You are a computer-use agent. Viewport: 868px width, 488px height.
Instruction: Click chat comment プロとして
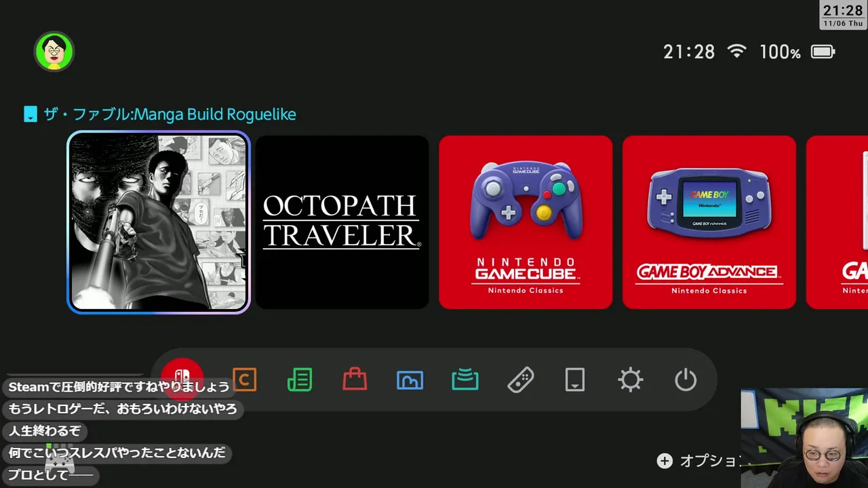tap(51, 474)
